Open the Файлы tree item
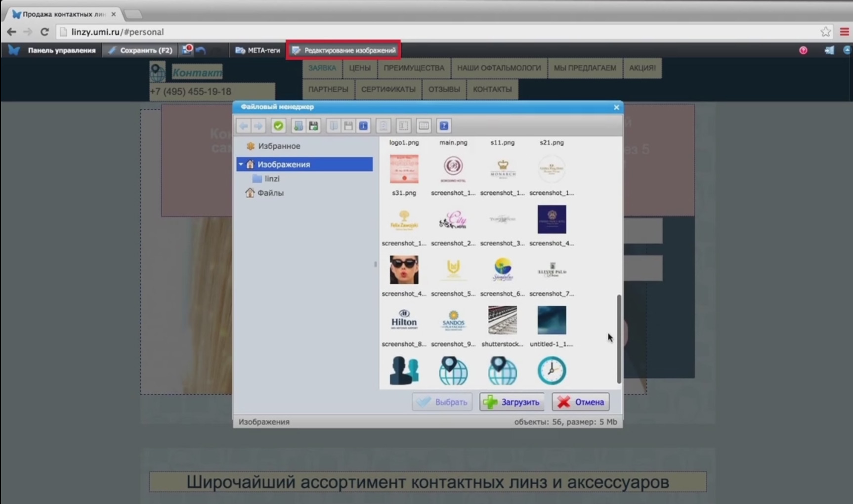 (270, 193)
